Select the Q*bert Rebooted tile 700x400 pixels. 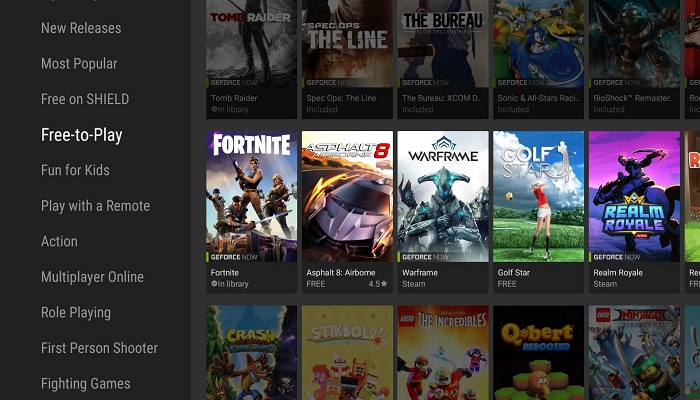click(x=538, y=353)
